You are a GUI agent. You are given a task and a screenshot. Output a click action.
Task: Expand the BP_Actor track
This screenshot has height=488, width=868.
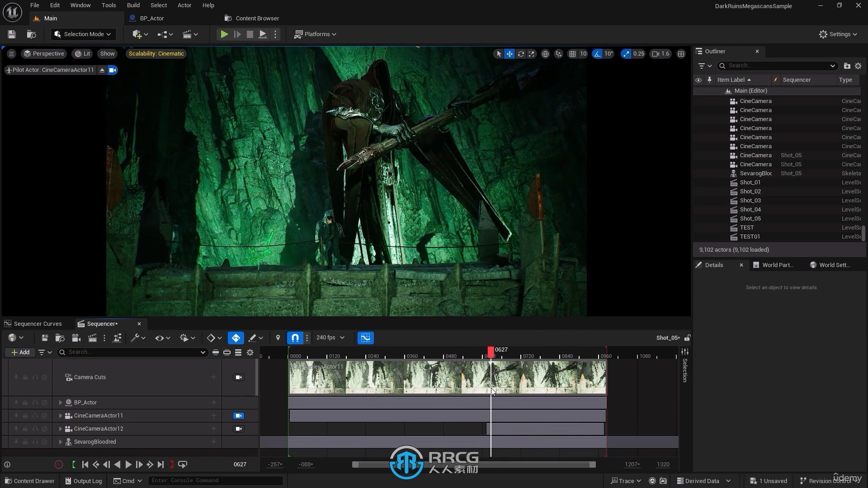[61, 403]
